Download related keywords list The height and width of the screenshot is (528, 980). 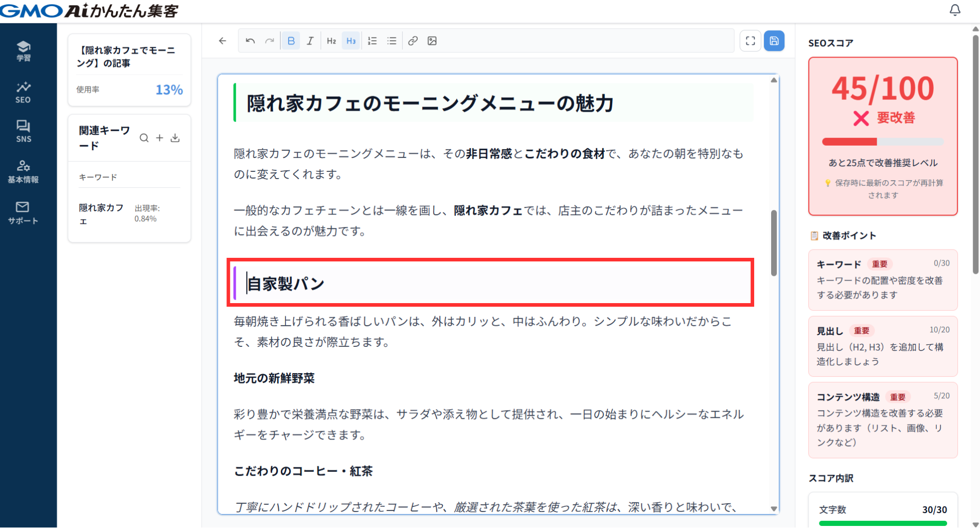175,138
